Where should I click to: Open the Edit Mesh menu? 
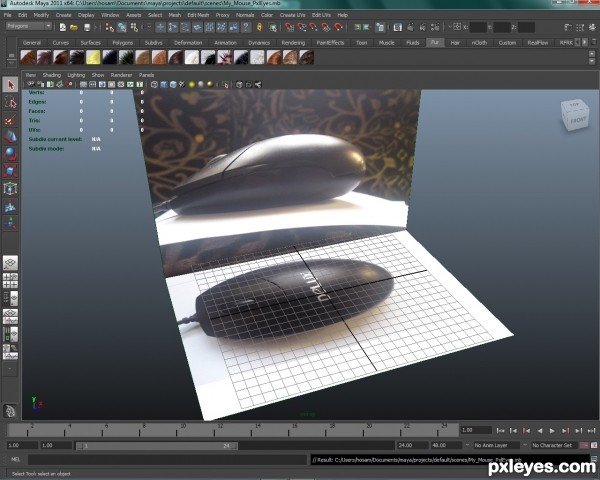(198, 15)
